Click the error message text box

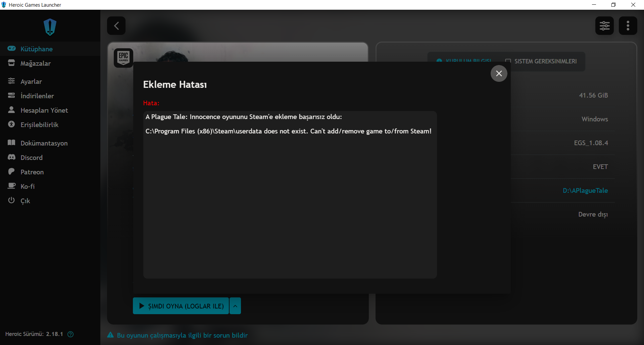coord(290,195)
